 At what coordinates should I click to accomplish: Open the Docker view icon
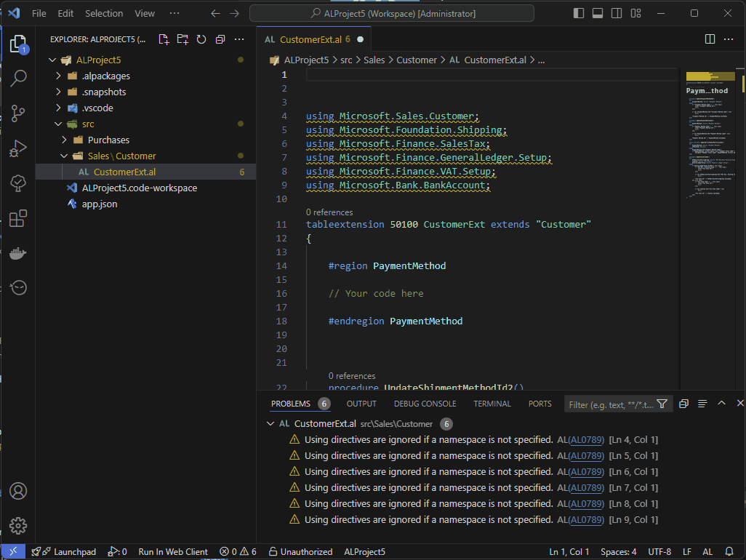[x=18, y=254]
